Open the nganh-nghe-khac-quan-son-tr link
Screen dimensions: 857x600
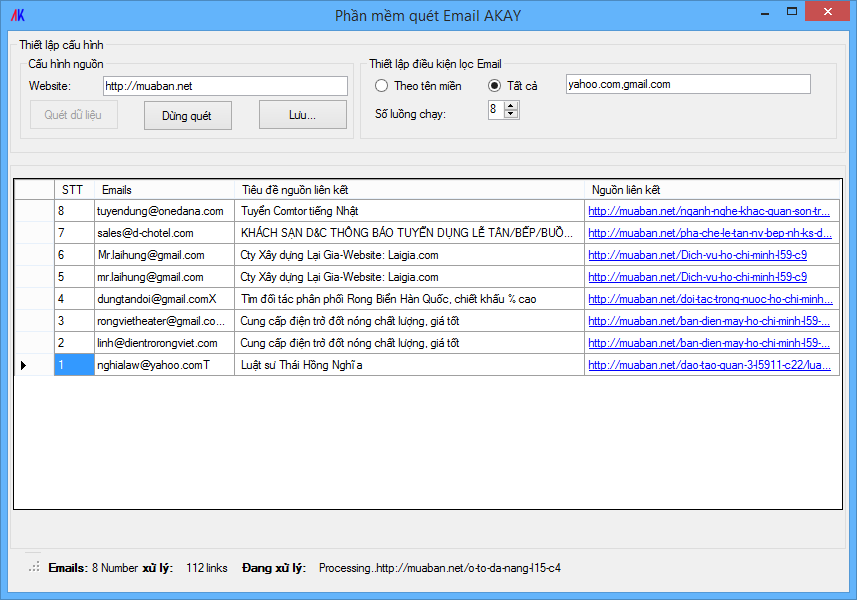(709, 211)
